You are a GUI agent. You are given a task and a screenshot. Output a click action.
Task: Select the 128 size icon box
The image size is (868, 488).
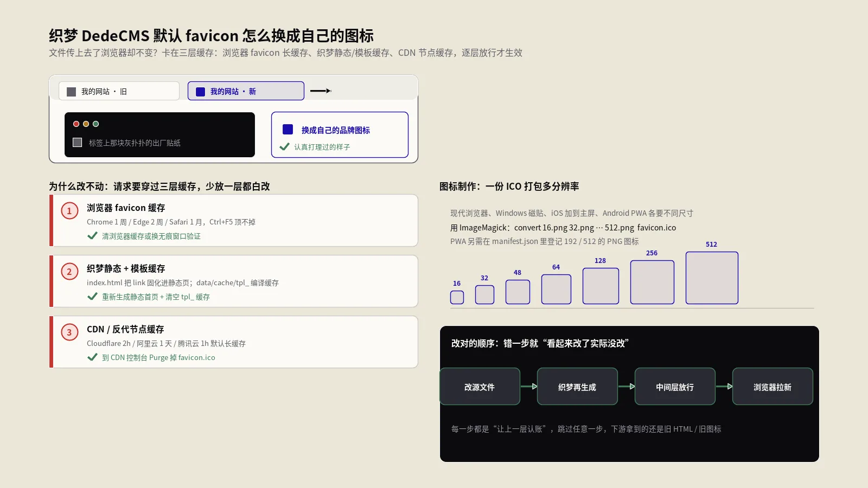pos(601,286)
